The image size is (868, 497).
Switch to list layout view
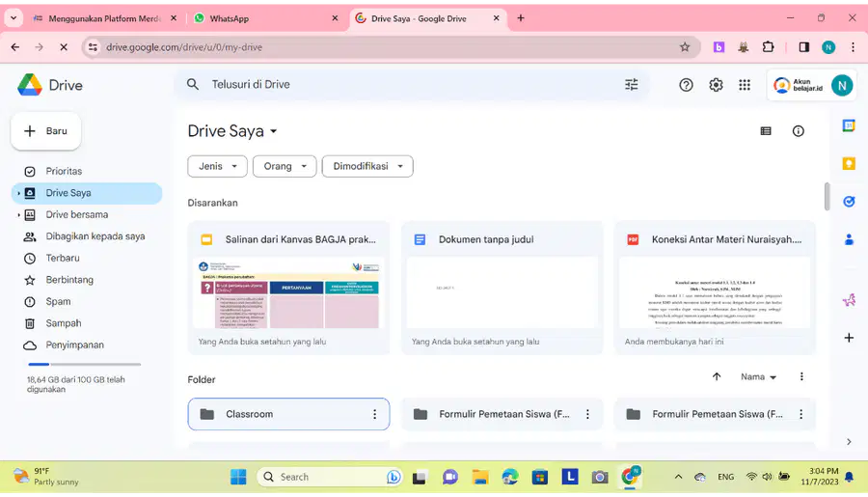[766, 131]
